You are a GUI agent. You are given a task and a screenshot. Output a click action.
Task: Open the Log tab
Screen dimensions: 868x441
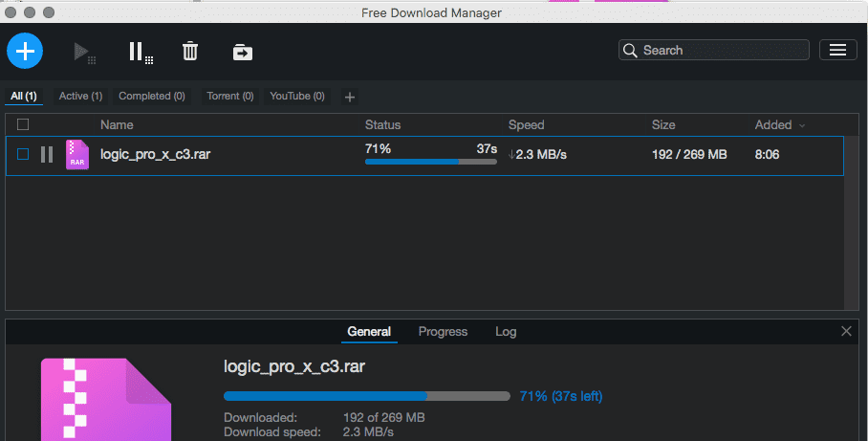click(506, 332)
